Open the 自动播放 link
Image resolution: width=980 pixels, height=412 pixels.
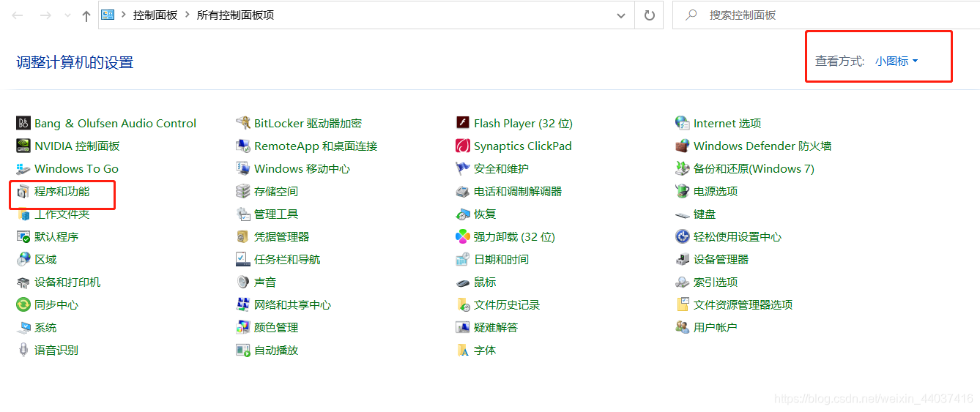click(x=276, y=350)
